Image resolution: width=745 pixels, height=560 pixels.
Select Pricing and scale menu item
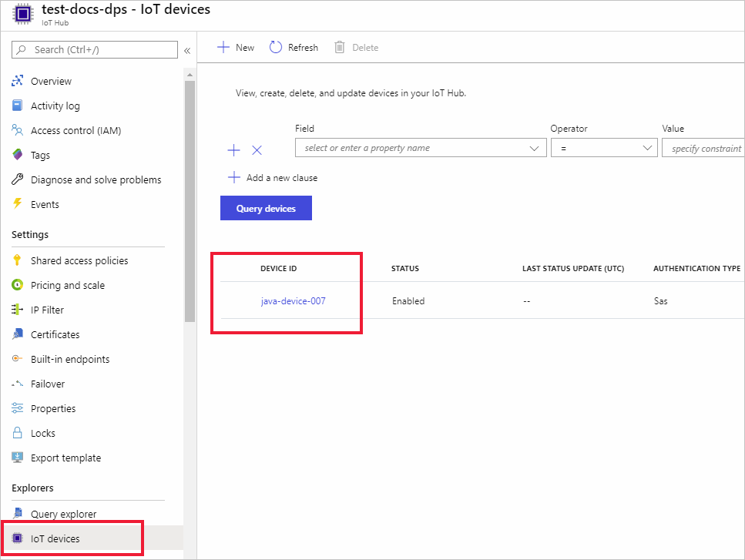click(68, 285)
